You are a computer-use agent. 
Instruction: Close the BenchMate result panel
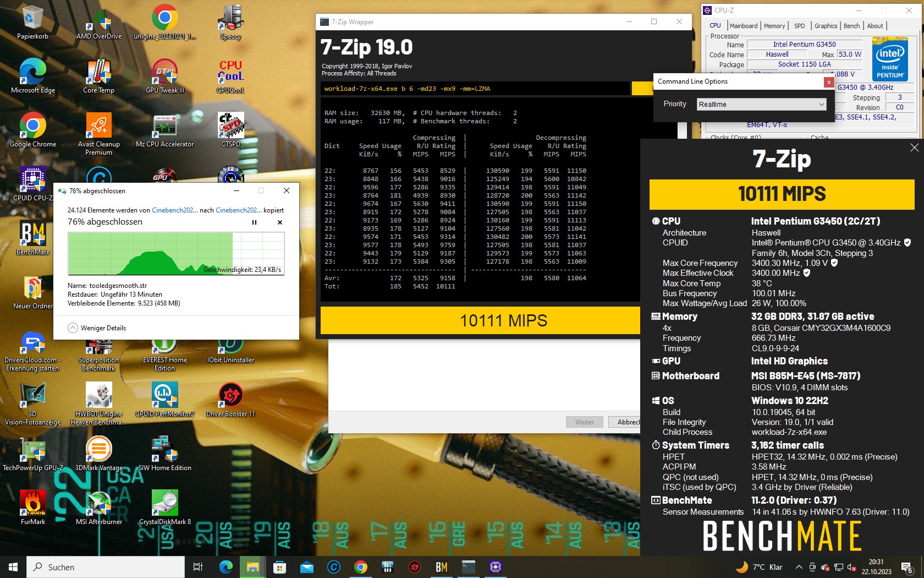point(914,148)
